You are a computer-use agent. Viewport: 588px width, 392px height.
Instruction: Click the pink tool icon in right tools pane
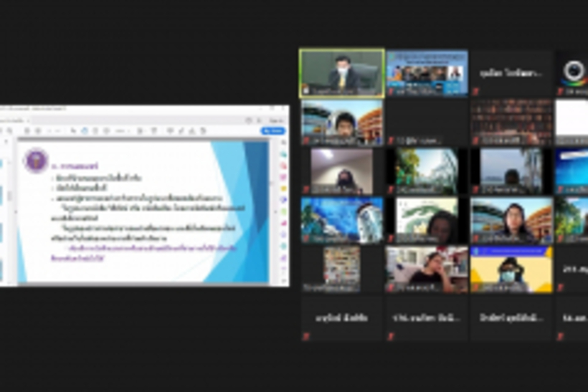(x=283, y=177)
